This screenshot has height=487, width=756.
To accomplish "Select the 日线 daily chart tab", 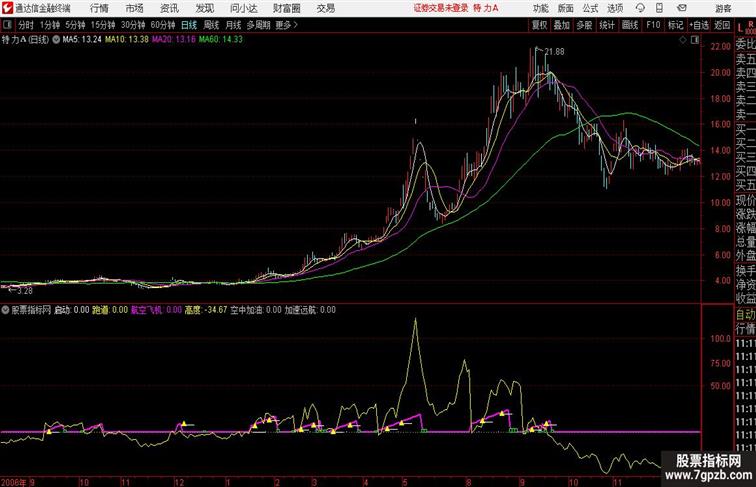I will pyautogui.click(x=189, y=25).
